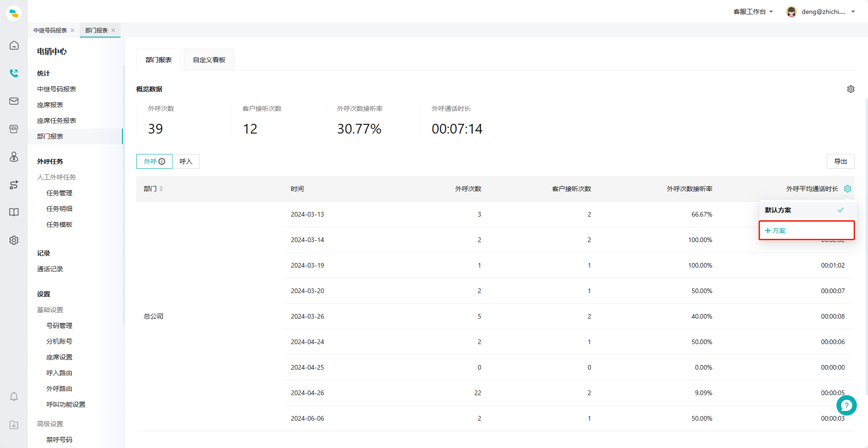Open 呼入路由 settings
The height and width of the screenshot is (448, 868).
[x=59, y=373]
